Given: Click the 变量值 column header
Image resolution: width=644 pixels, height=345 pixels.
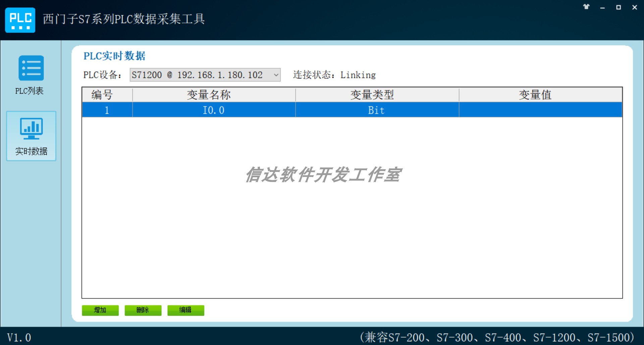Looking at the screenshot, I should pos(540,95).
